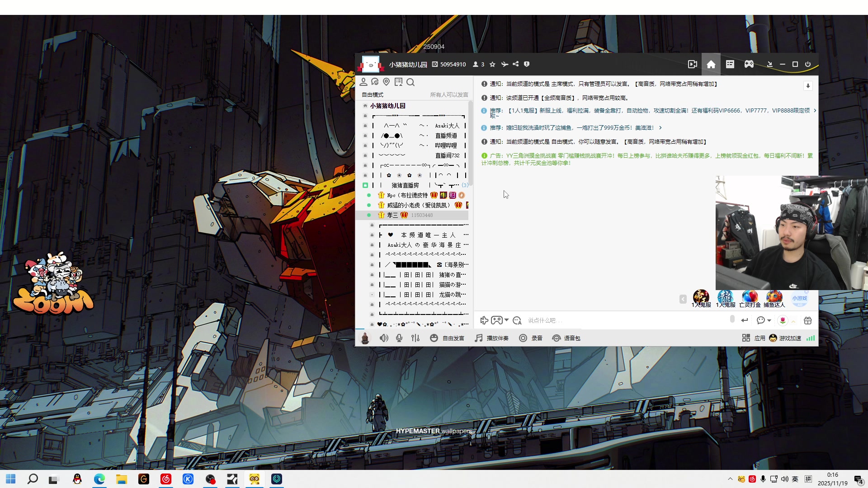Mute the speaker volume icon
The width and height of the screenshot is (868, 488).
[x=384, y=338]
